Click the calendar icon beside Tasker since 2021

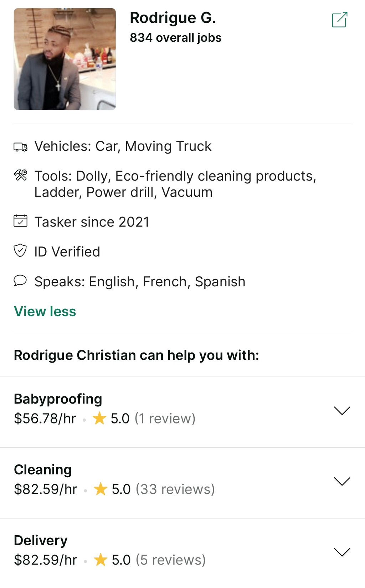pyautogui.click(x=20, y=221)
